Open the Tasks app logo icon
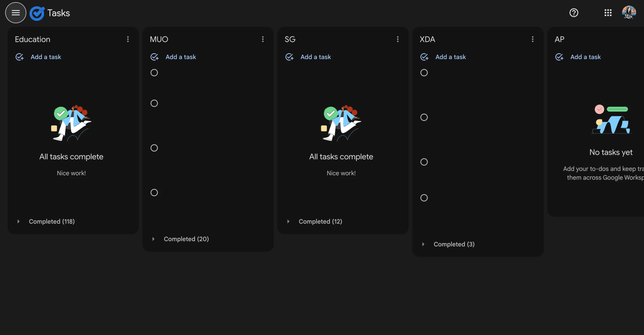 coord(37,13)
